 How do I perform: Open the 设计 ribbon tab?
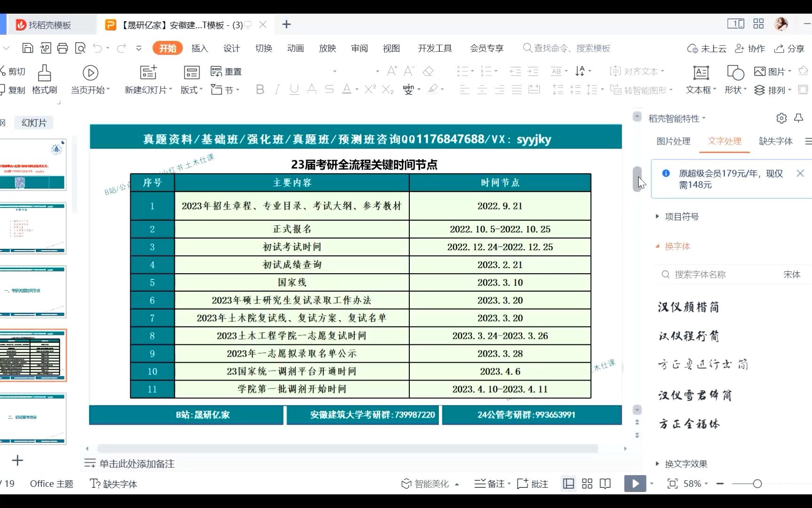click(232, 48)
